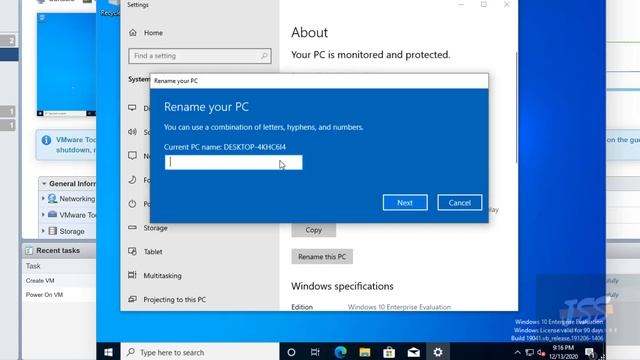This screenshot has width=640, height=360.
Task: Click the Tablet icon in sidebar
Action: (x=132, y=251)
